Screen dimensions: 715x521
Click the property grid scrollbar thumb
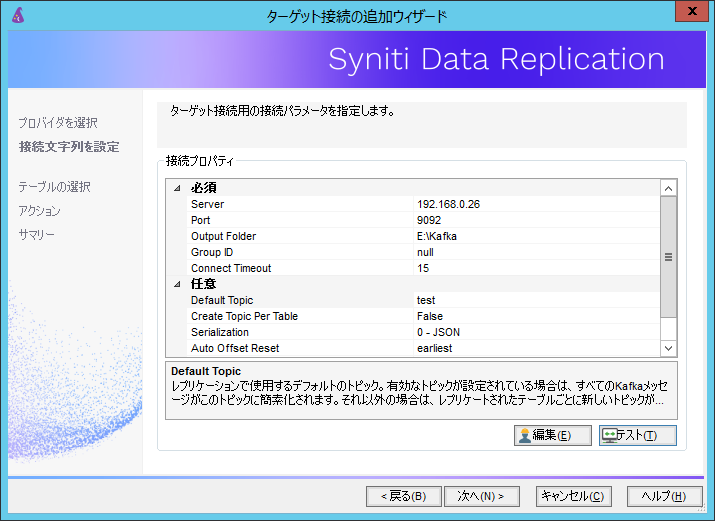[668, 257]
